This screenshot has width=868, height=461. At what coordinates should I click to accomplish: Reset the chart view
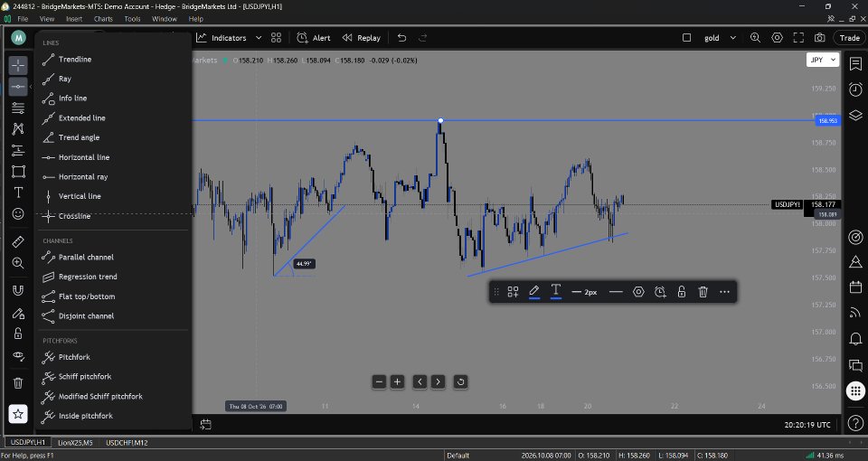tap(460, 381)
